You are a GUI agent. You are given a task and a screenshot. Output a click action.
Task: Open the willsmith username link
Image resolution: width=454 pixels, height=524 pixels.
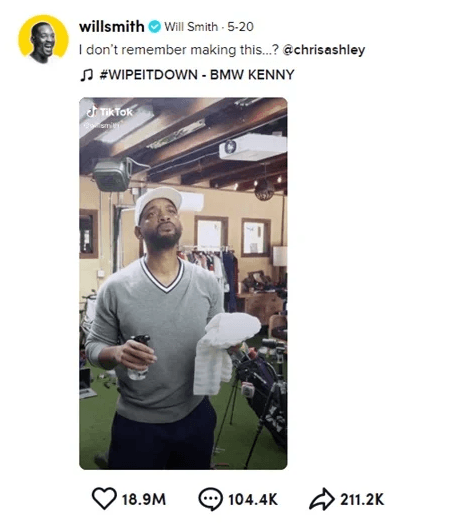tap(112, 27)
